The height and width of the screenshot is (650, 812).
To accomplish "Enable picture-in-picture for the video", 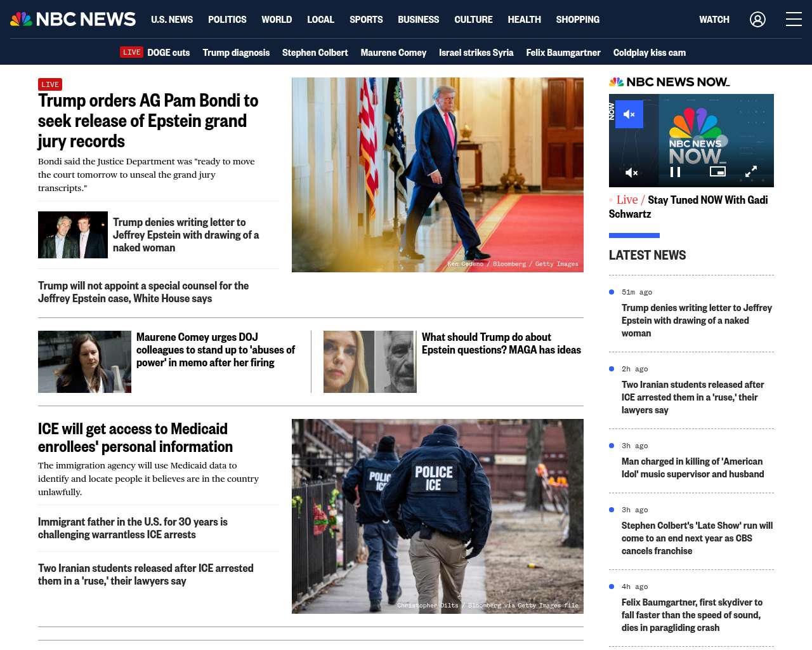I will pos(717,171).
